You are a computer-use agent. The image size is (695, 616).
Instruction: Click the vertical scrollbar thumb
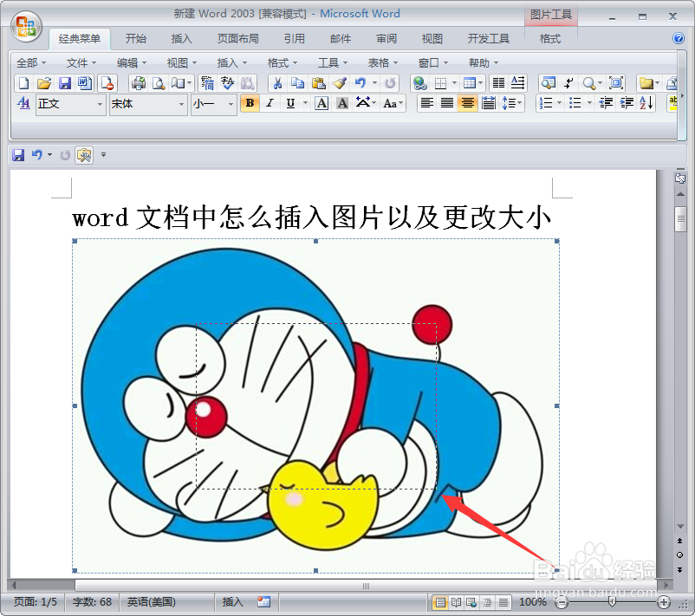coord(680,219)
